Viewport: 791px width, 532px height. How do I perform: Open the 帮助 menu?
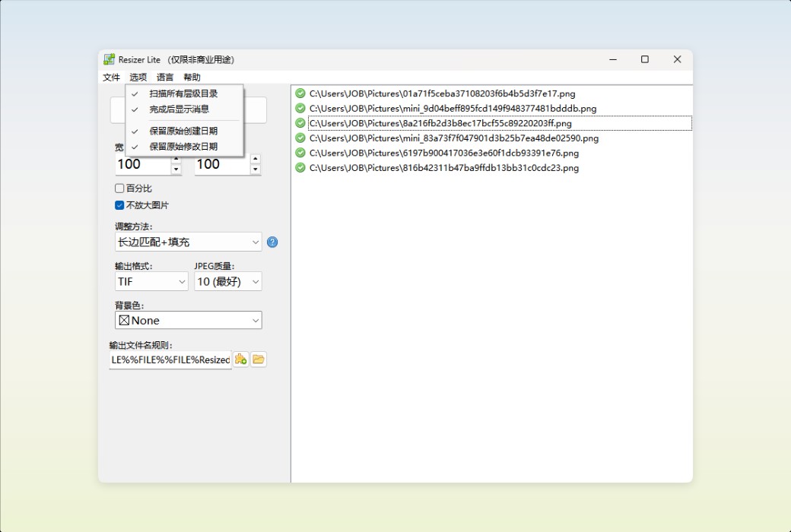(191, 77)
